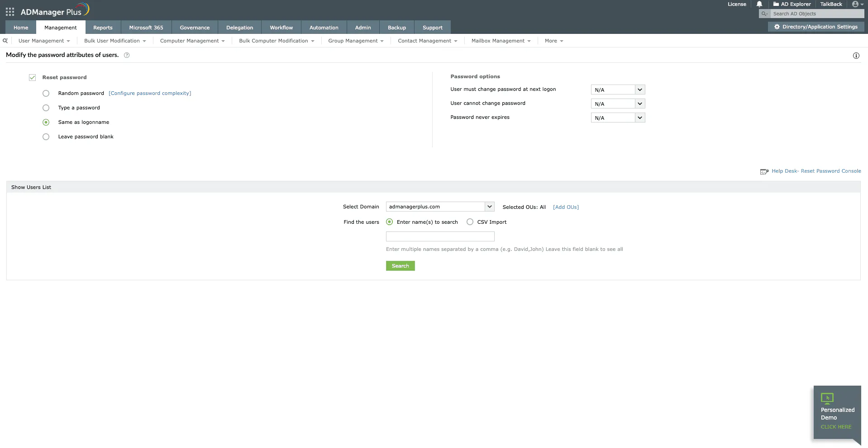
Task: Open the apps grid icon beside ADManager Plus logo
Action: pyautogui.click(x=9, y=11)
